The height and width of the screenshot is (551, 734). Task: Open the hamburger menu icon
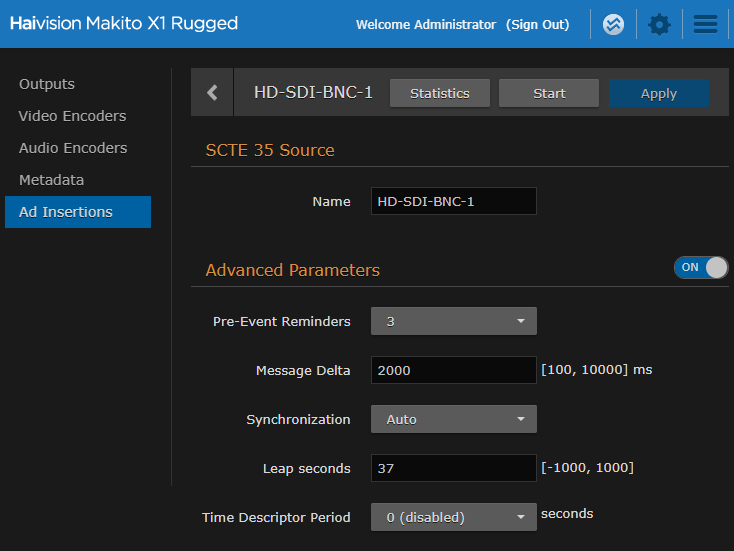[x=705, y=24]
